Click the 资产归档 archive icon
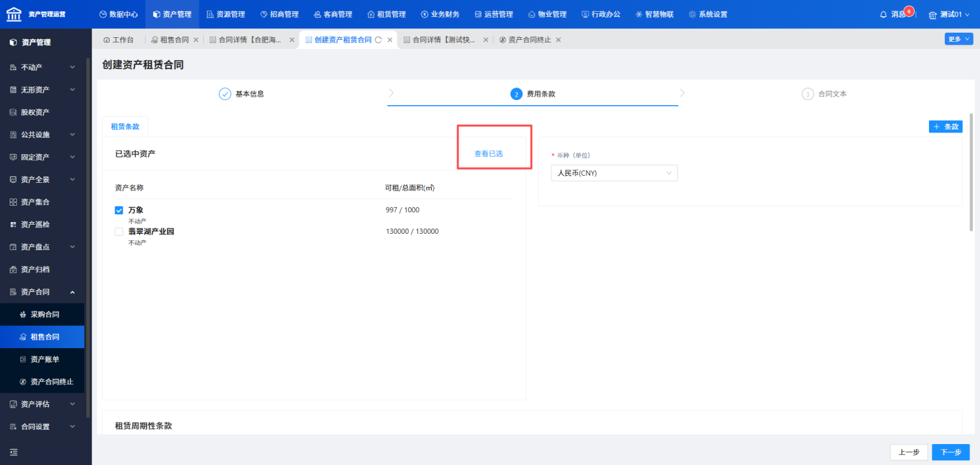This screenshot has height=465, width=980. (13, 269)
